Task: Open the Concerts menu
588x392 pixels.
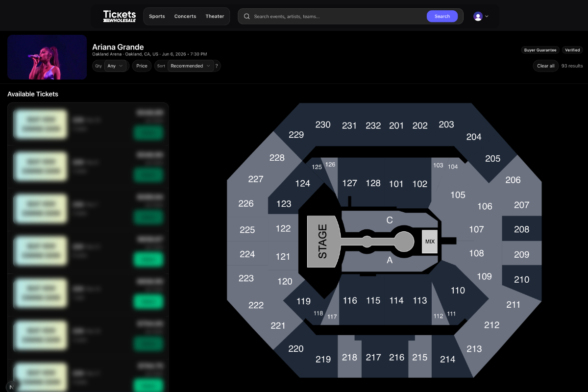Action: pyautogui.click(x=185, y=16)
